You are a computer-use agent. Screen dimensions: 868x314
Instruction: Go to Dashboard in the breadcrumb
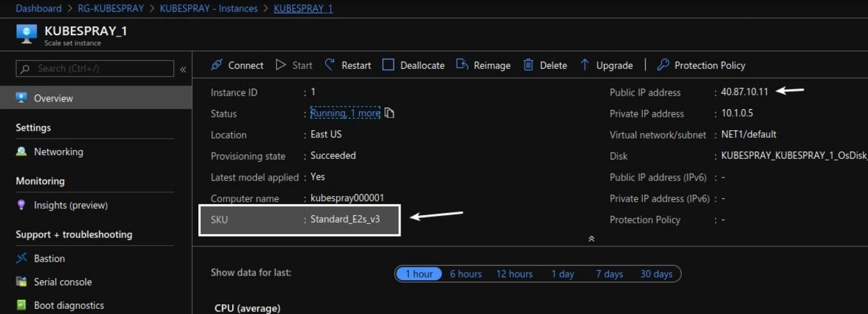coord(38,8)
